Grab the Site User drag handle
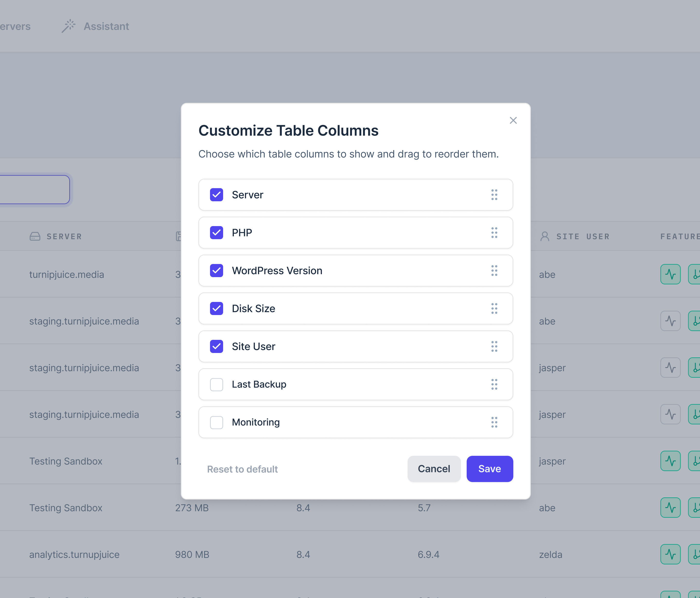 pyautogui.click(x=494, y=346)
